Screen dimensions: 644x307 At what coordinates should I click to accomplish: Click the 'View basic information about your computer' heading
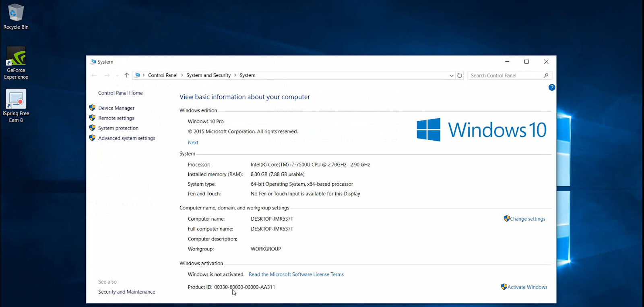pyautogui.click(x=245, y=97)
